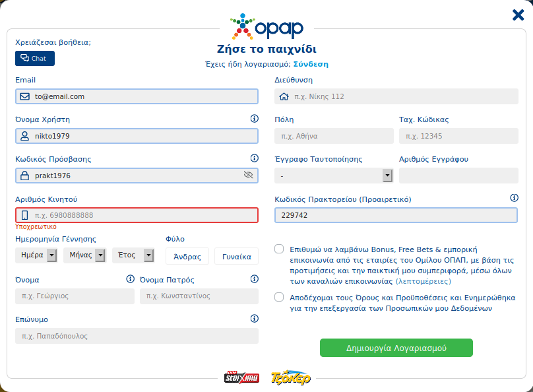Focus the Κωδικός Πρόσβασης password field
533x392 pixels.
click(137, 176)
